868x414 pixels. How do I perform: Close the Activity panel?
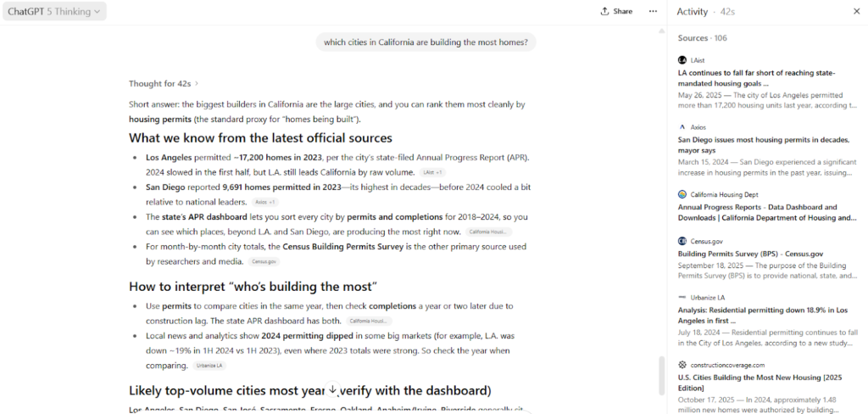[x=855, y=11]
